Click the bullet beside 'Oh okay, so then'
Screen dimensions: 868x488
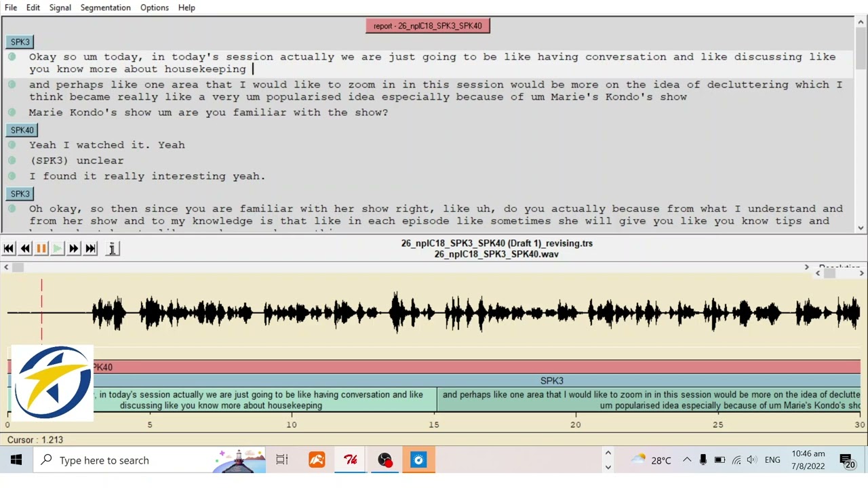pos(12,209)
